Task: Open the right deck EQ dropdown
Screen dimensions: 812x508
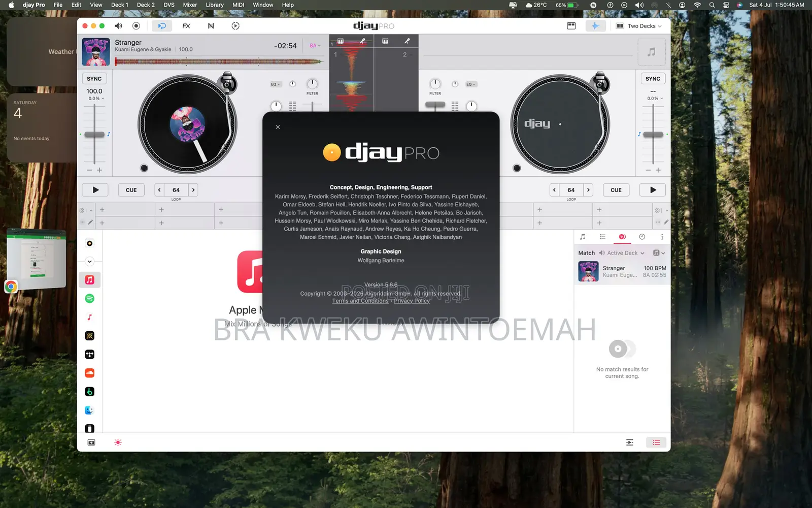Action: pyautogui.click(x=471, y=84)
